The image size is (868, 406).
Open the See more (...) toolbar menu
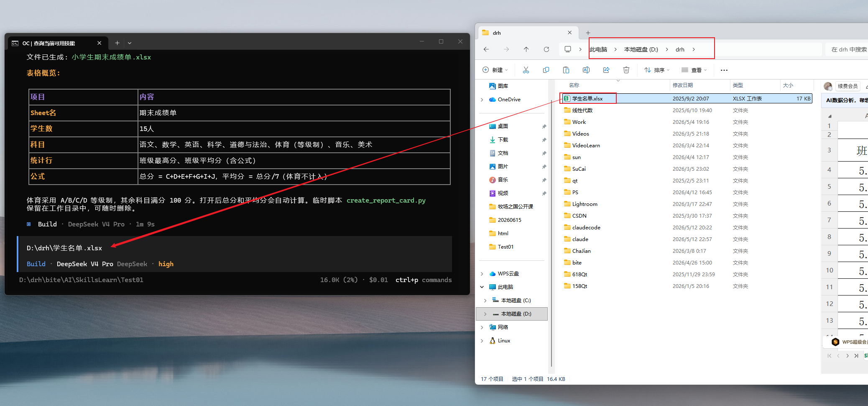pyautogui.click(x=724, y=70)
